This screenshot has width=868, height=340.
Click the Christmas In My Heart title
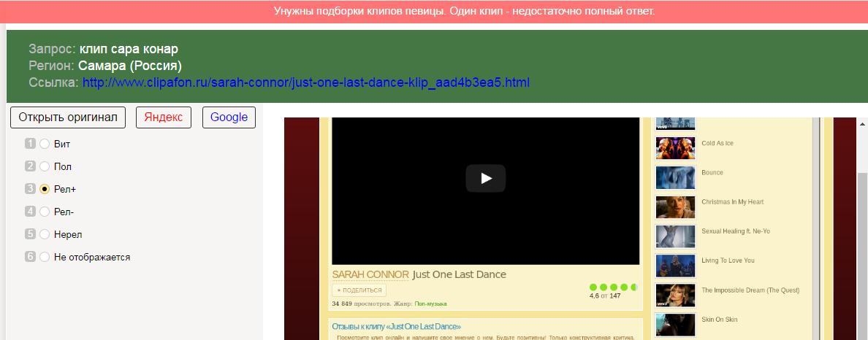point(732,202)
